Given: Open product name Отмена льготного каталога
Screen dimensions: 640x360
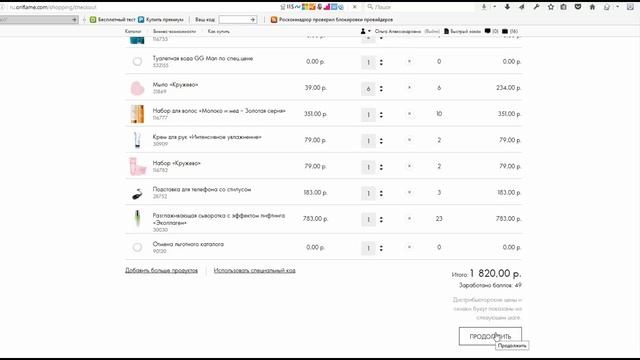Looking at the screenshot, I should coord(188,244).
